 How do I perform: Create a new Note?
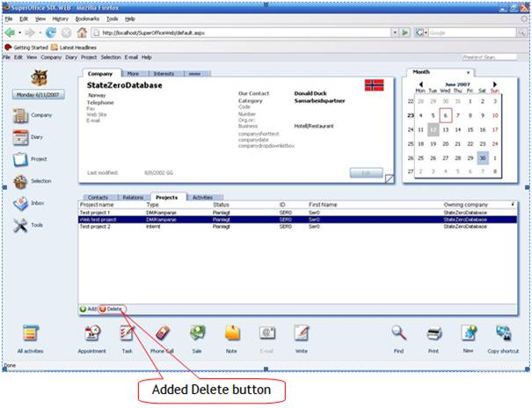tap(232, 333)
